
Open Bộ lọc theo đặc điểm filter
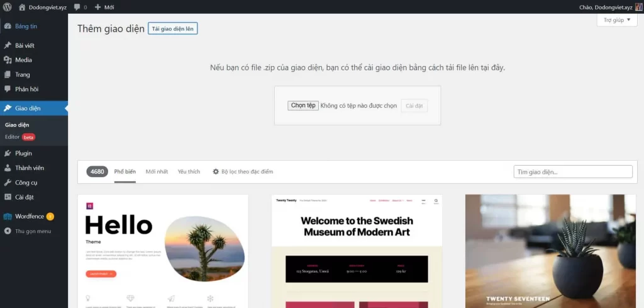click(243, 171)
